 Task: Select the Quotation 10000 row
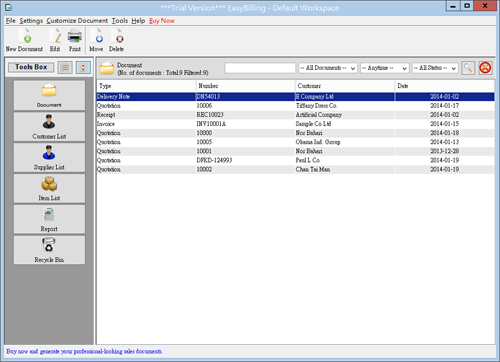(x=295, y=133)
